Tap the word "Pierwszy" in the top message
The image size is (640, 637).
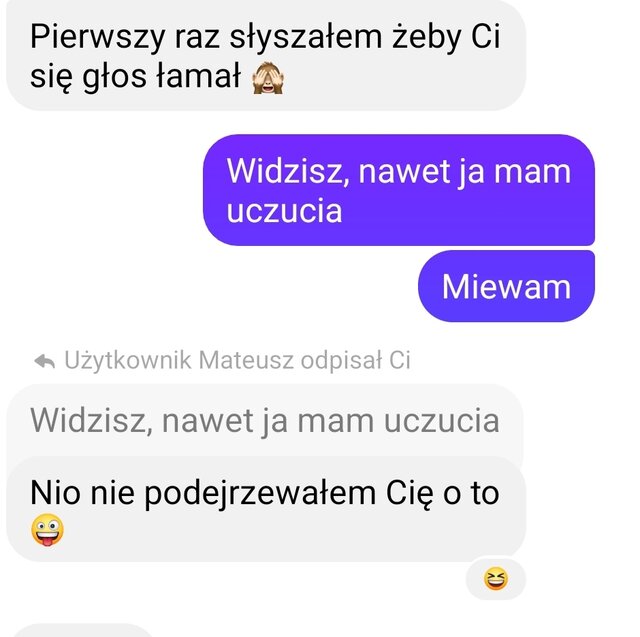point(98,37)
